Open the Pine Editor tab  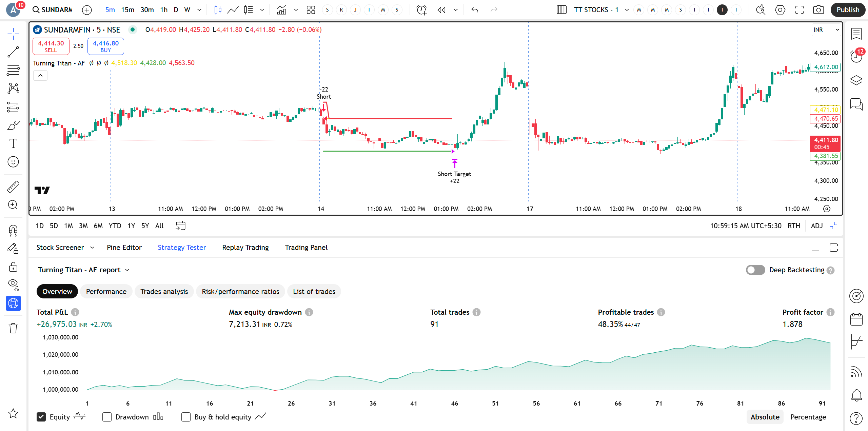pos(124,248)
